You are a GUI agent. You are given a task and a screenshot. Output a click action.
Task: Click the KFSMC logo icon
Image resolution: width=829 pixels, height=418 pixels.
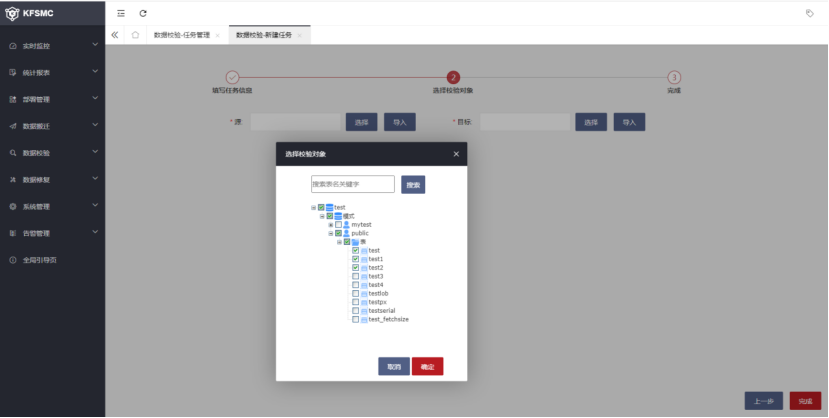12,14
